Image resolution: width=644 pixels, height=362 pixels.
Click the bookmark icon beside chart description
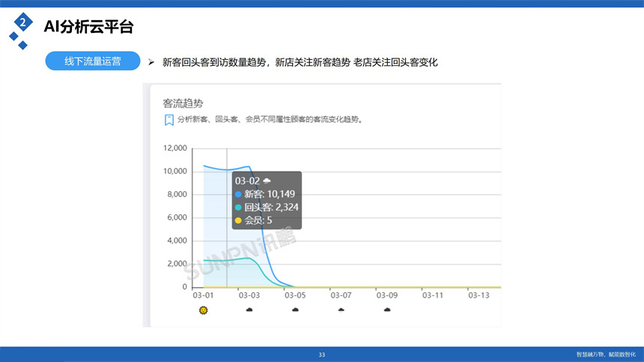click(x=168, y=120)
